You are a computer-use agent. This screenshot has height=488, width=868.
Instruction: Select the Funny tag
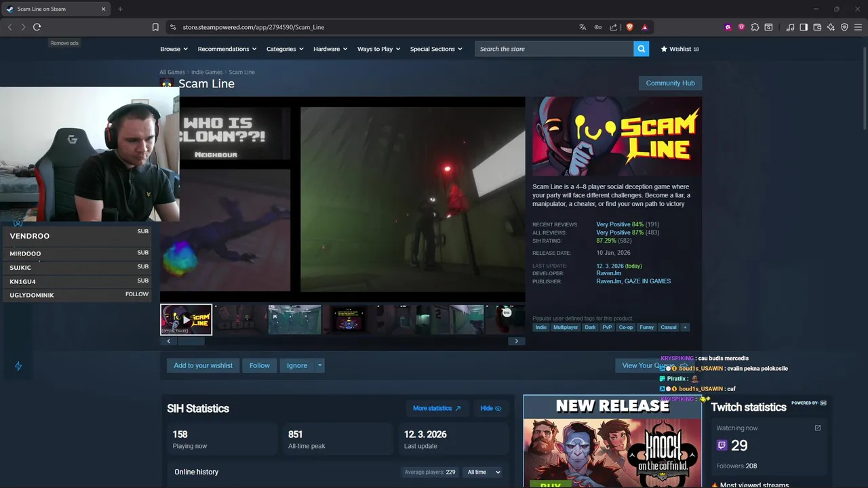coord(647,327)
